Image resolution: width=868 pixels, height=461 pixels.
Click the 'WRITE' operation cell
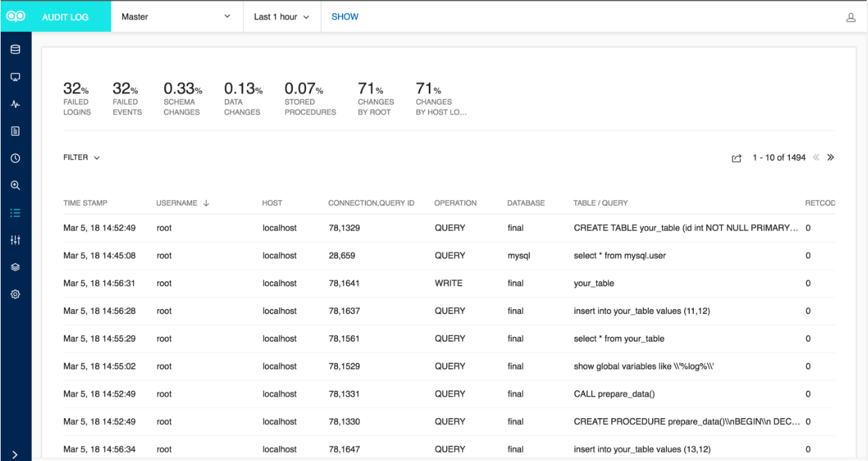point(450,284)
